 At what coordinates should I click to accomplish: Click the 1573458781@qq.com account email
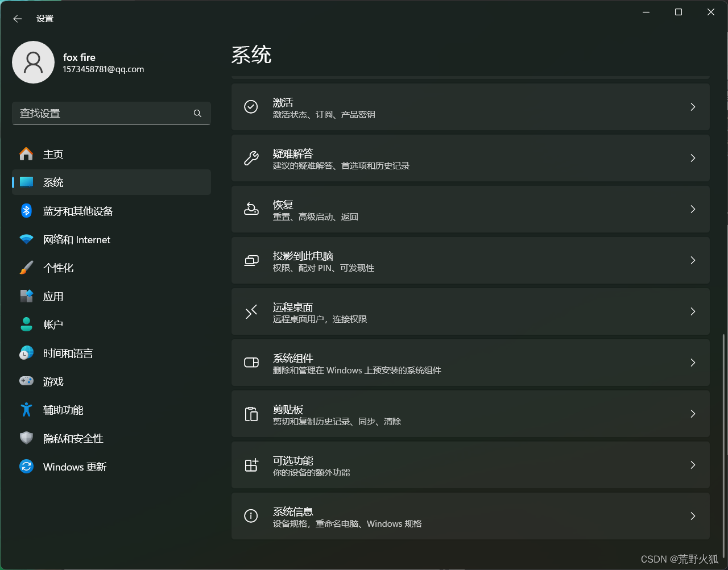(104, 69)
